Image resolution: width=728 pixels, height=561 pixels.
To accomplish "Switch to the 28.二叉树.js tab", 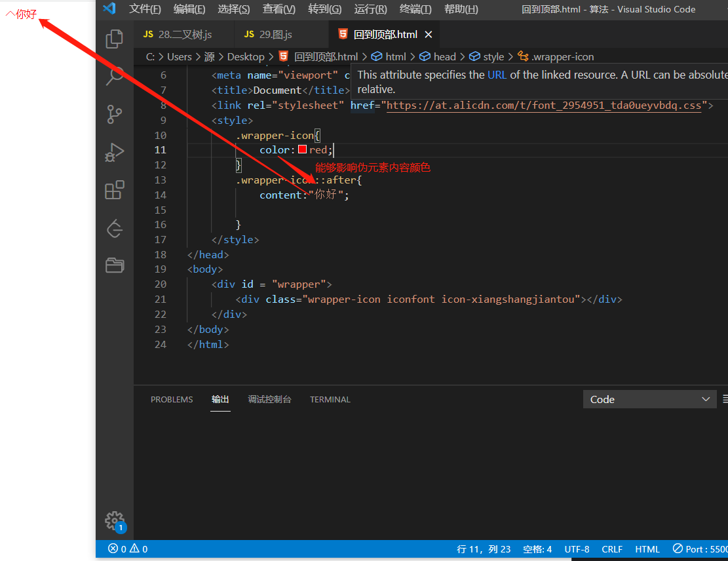I will [x=178, y=34].
